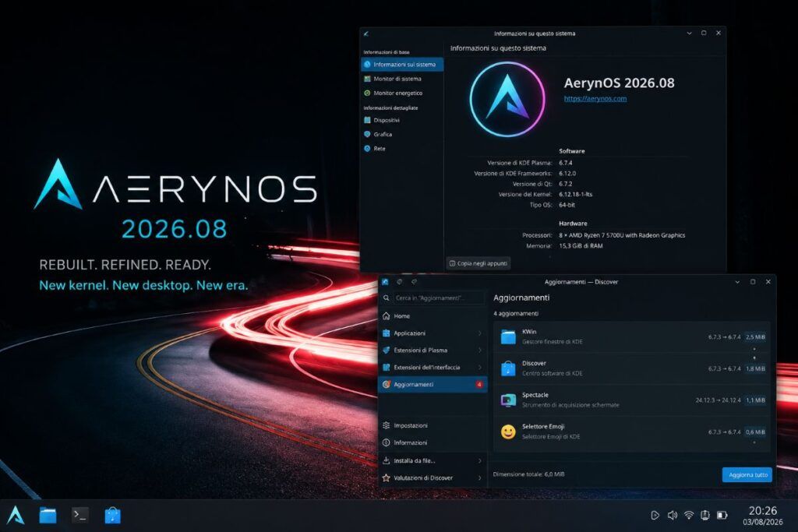Screen dimensions: 798x532
Task: Open 'Monitor di sistema' in the info sidebar
Action: click(402, 79)
